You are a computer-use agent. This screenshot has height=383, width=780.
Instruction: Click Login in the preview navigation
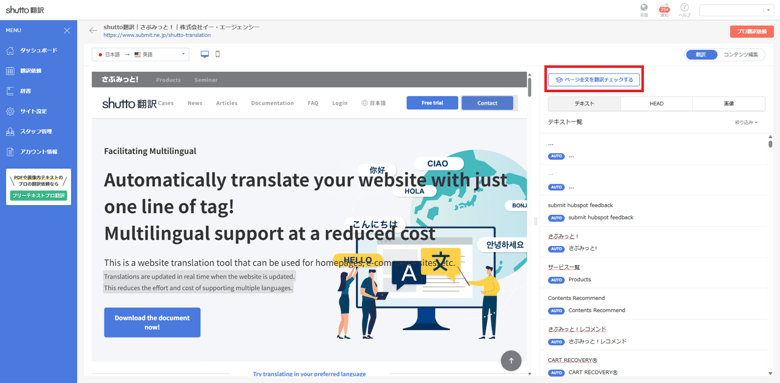coord(340,103)
